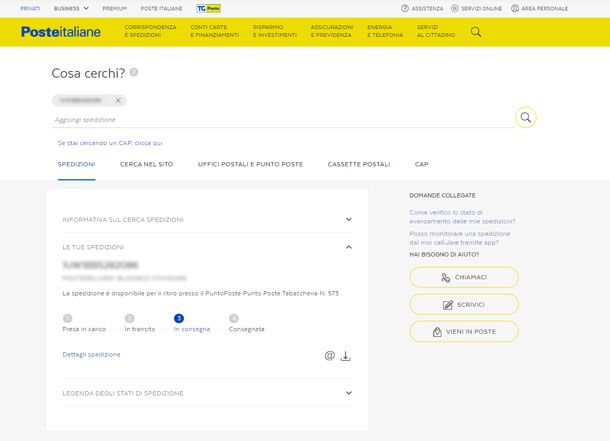610x441 pixels.
Task: Collapse Le tue spedizioni section chevron
Action: click(x=349, y=247)
